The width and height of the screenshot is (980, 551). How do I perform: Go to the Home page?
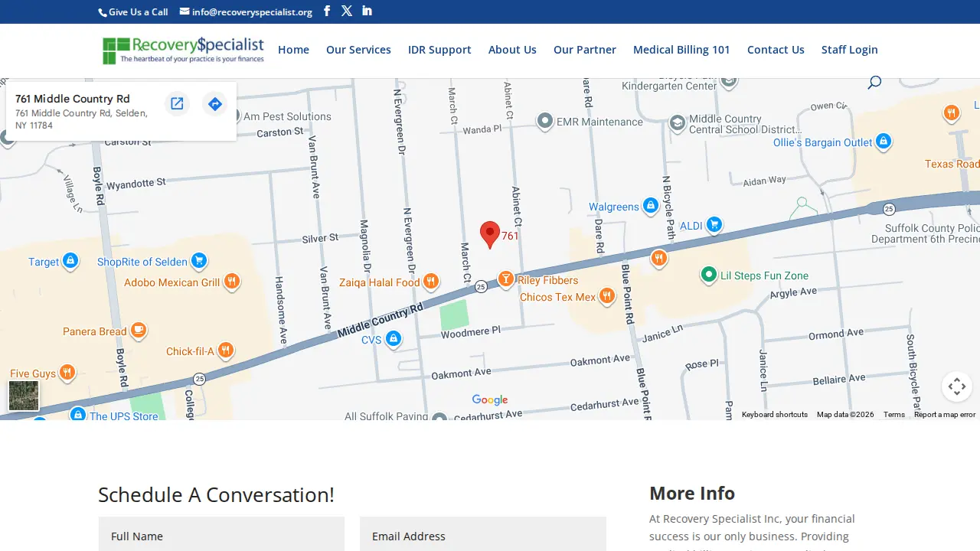(293, 50)
